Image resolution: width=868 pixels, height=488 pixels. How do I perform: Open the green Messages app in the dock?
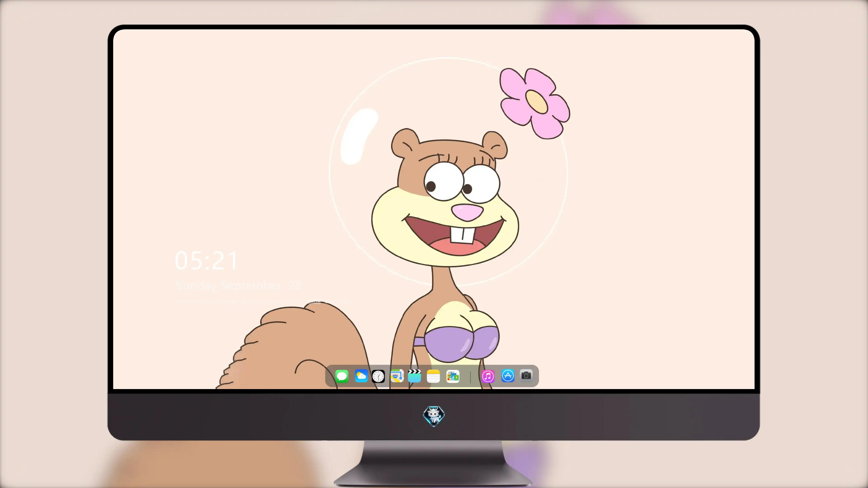[x=342, y=376]
